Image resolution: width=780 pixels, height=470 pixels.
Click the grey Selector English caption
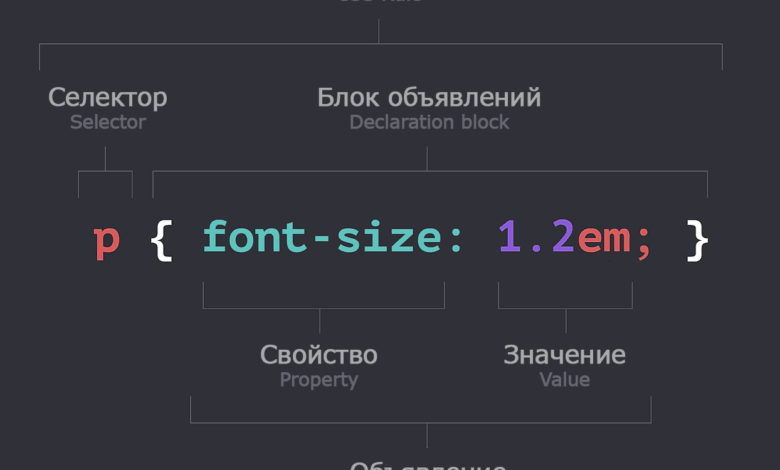(x=107, y=122)
